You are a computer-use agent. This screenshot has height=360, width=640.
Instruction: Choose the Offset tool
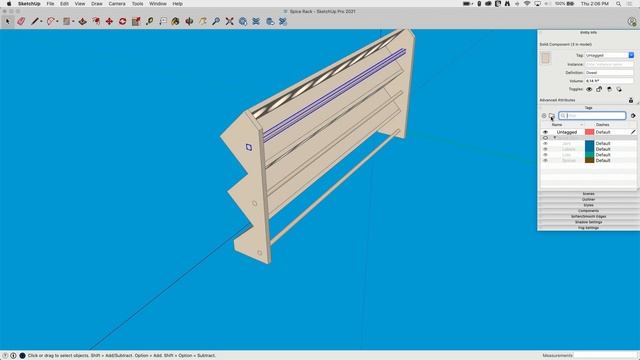[96, 21]
